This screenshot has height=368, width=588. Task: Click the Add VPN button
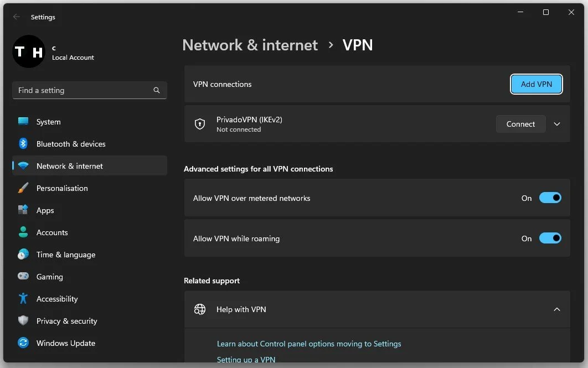point(537,84)
